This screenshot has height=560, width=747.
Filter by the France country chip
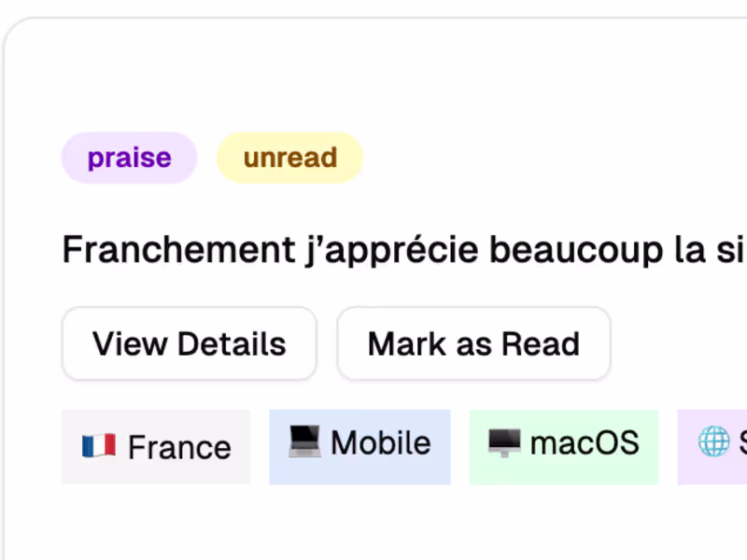pos(156,447)
